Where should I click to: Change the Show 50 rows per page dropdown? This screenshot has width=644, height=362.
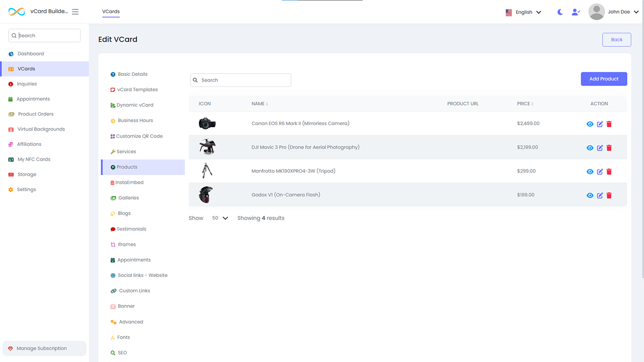coord(220,218)
